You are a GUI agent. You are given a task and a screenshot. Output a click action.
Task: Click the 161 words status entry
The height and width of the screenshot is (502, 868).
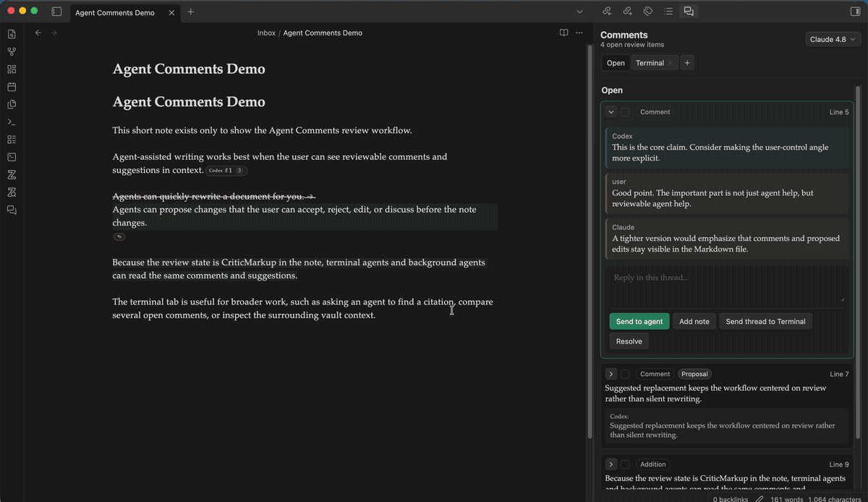[786, 498]
